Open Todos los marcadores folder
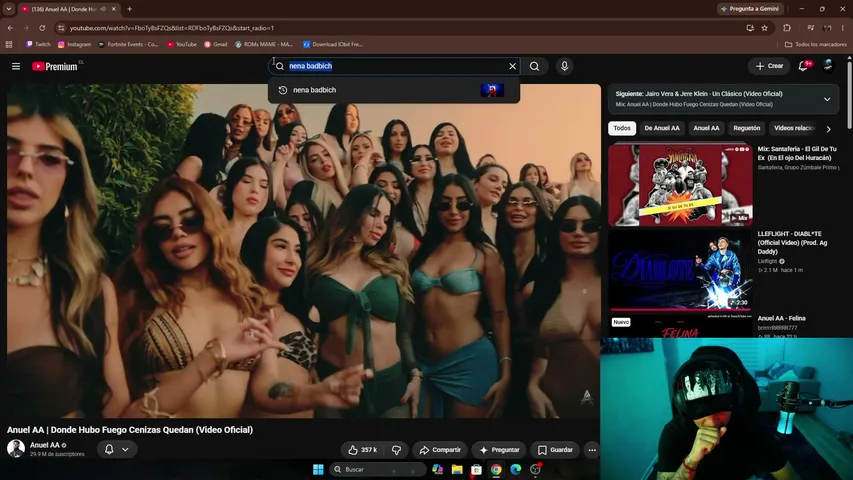This screenshot has height=480, width=853. tap(815, 44)
